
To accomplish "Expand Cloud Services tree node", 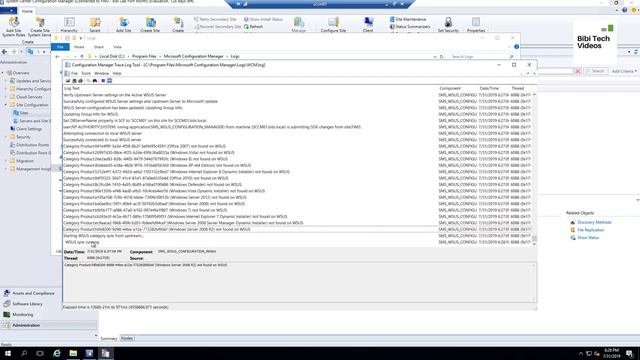I will [x=6, y=97].
